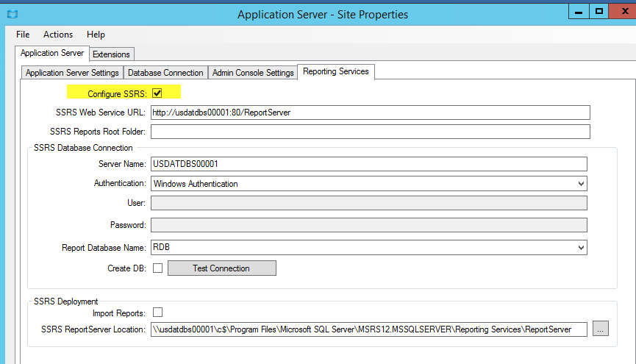
Task: Maximize the Site Properties window
Action: coord(599,12)
